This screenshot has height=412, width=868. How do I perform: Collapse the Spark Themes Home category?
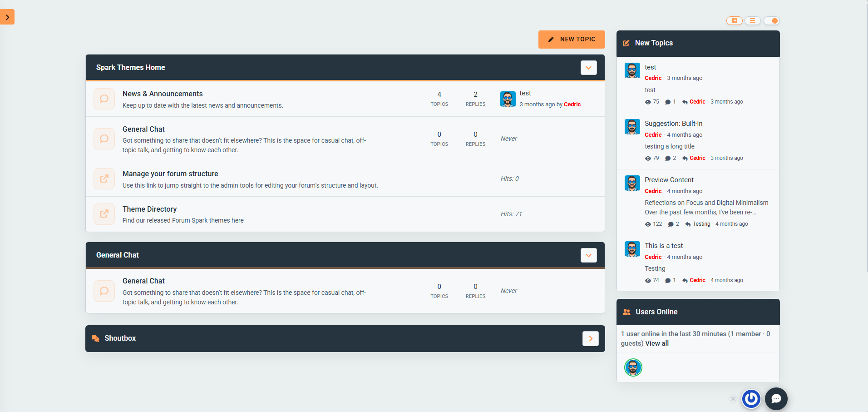(588, 68)
